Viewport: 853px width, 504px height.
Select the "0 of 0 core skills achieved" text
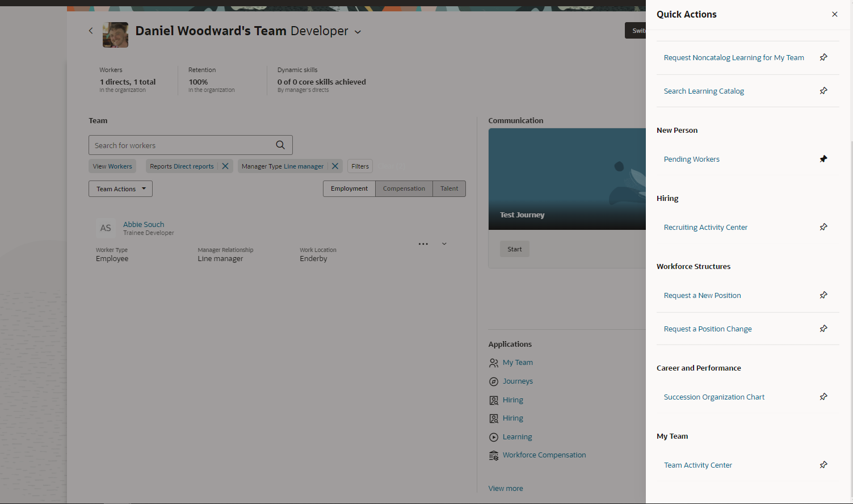[x=321, y=82]
